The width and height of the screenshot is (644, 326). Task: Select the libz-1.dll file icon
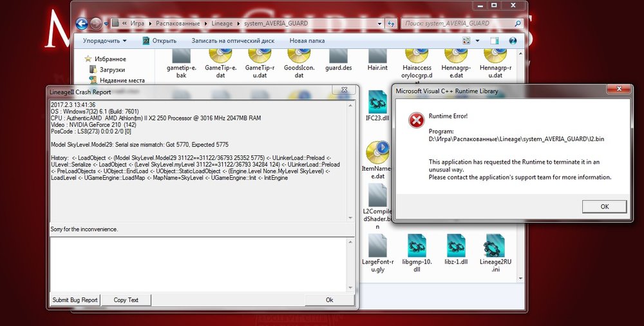pos(455,246)
